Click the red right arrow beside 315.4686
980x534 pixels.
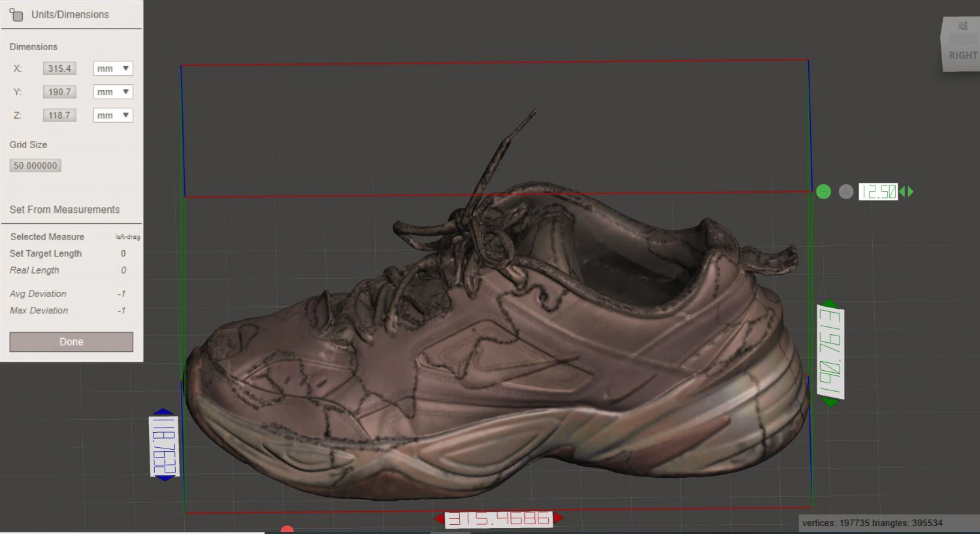[x=559, y=518]
